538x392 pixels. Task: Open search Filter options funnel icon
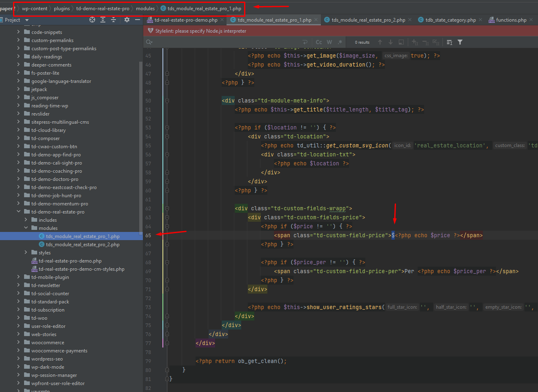(460, 42)
